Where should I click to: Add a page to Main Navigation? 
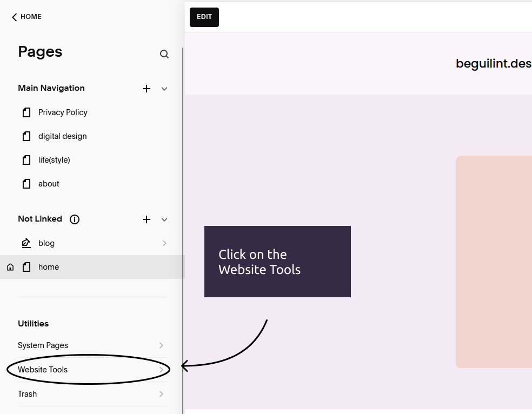coord(146,89)
